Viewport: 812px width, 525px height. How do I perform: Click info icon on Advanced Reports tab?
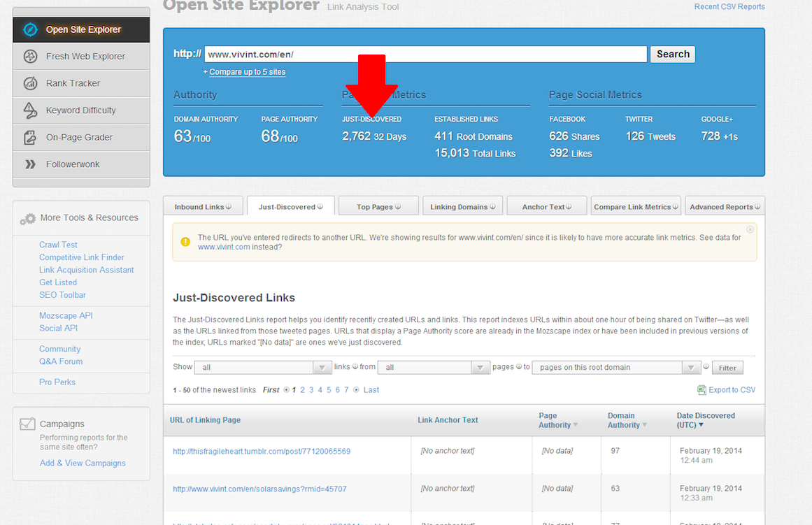(x=757, y=207)
